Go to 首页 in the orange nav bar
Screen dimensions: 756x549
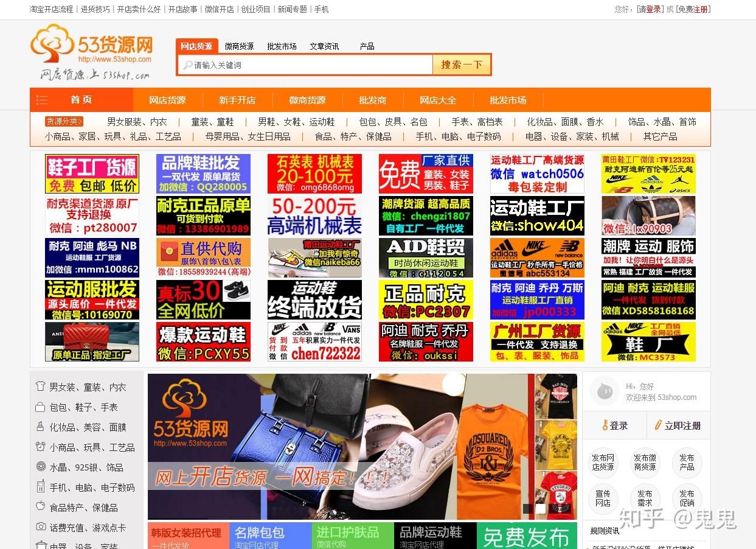81,100
